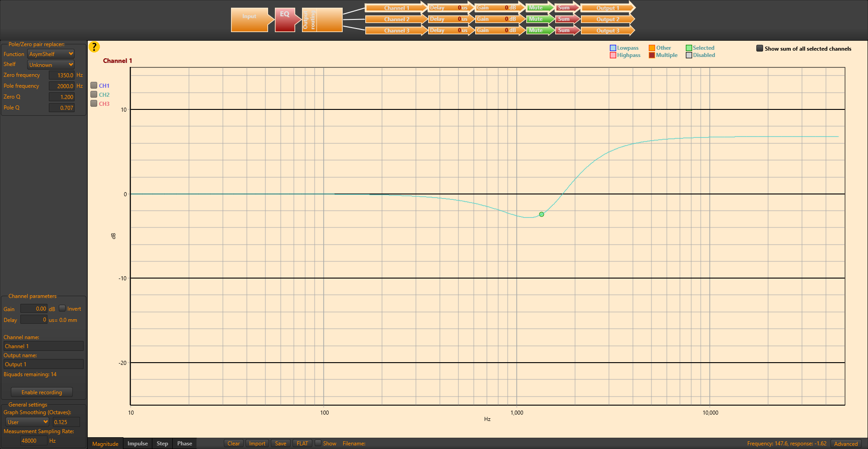
Task: Open the Graph Smoothing User dropdown
Action: click(28, 422)
